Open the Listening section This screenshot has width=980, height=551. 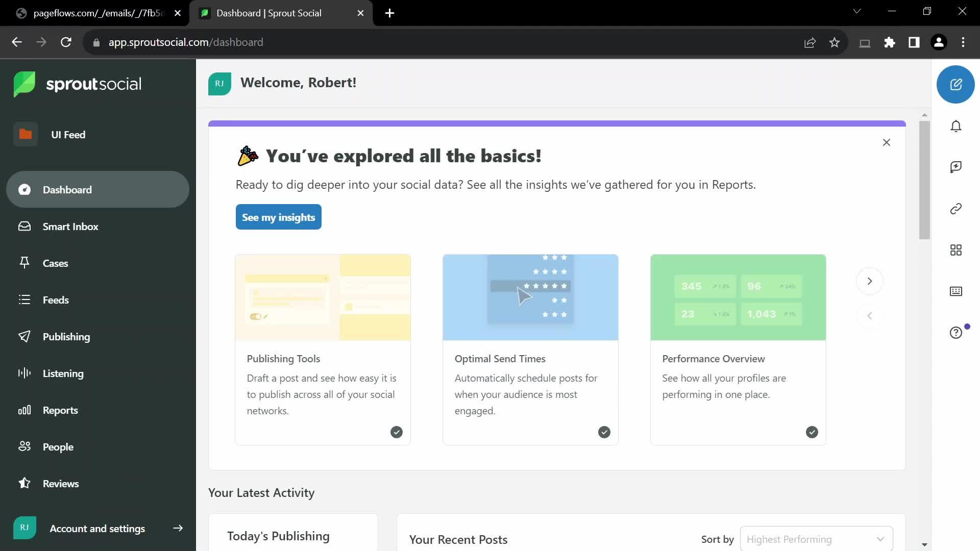(x=63, y=373)
